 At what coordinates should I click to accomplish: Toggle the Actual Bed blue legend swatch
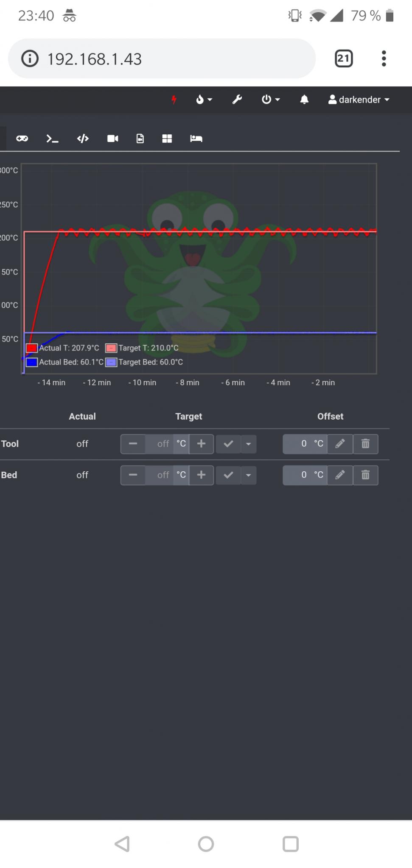click(x=32, y=362)
